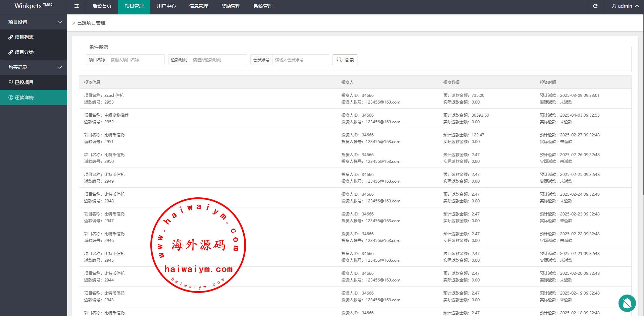Collapse the 购买记录 sidebar section

point(60,67)
